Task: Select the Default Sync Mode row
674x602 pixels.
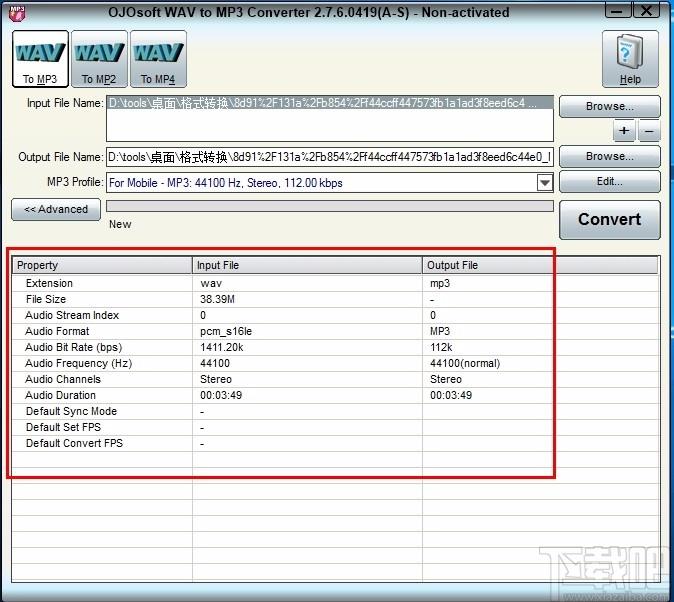Action: [x=336, y=412]
